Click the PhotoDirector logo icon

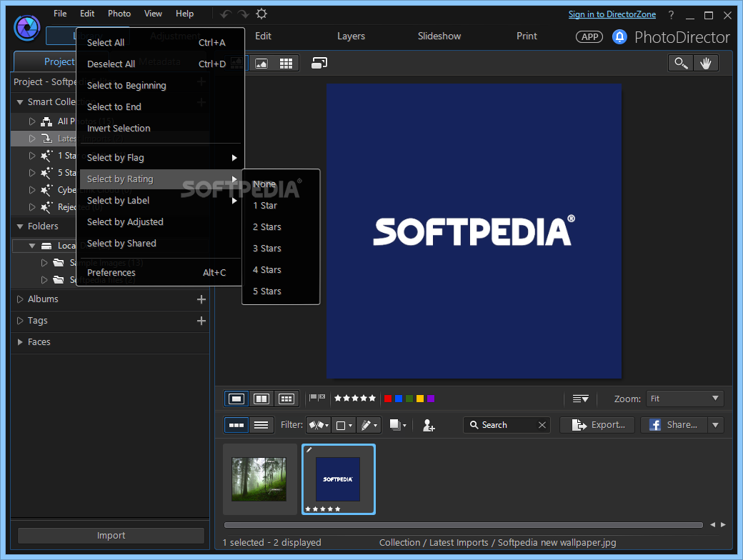point(27,28)
